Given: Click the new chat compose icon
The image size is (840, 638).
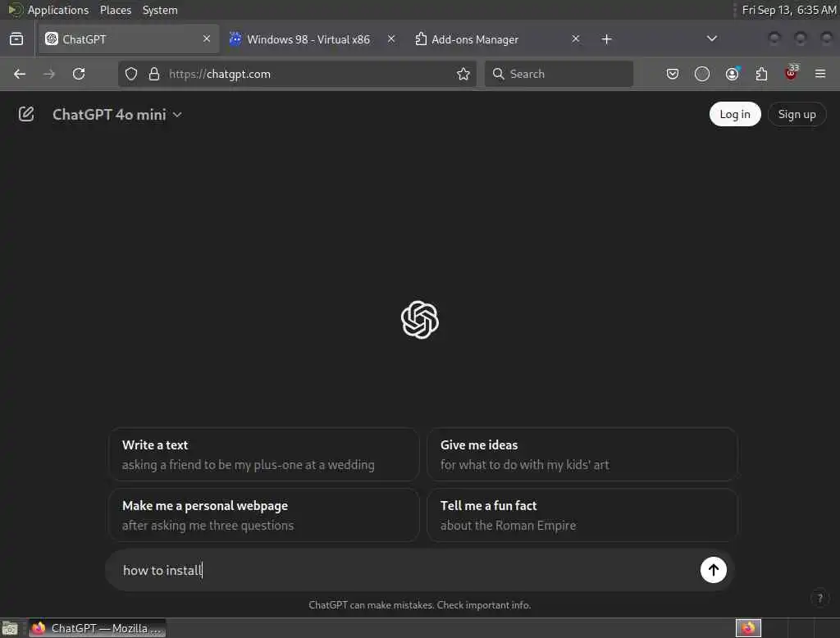Looking at the screenshot, I should click(x=26, y=114).
